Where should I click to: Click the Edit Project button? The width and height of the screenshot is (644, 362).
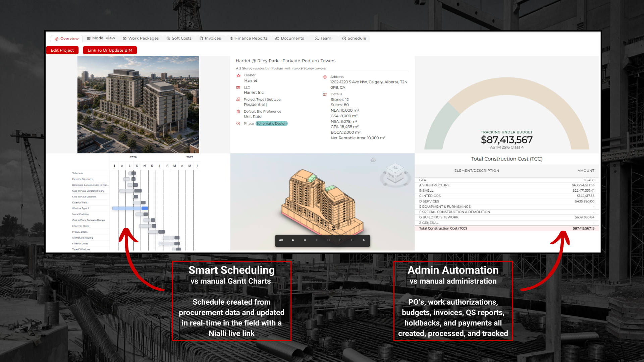62,50
